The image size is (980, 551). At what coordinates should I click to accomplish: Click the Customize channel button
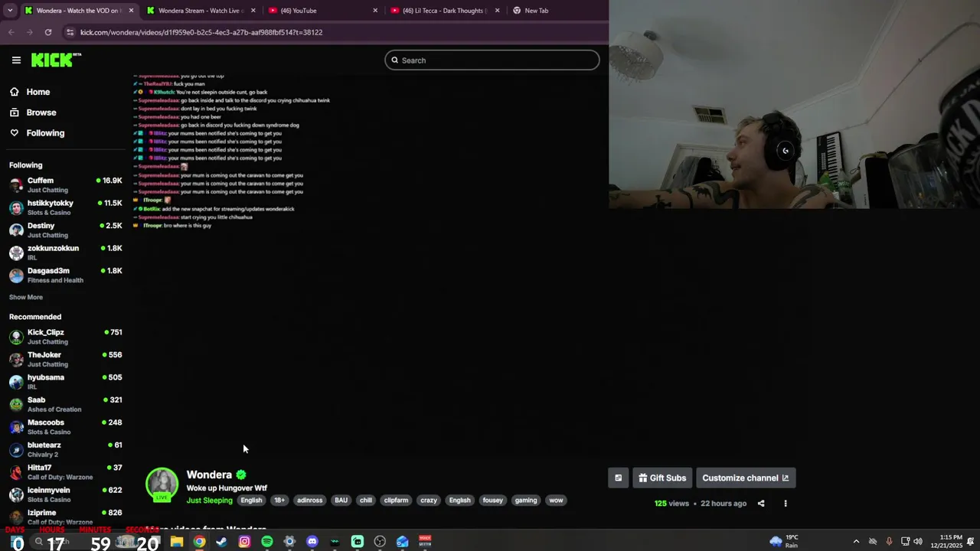(746, 478)
